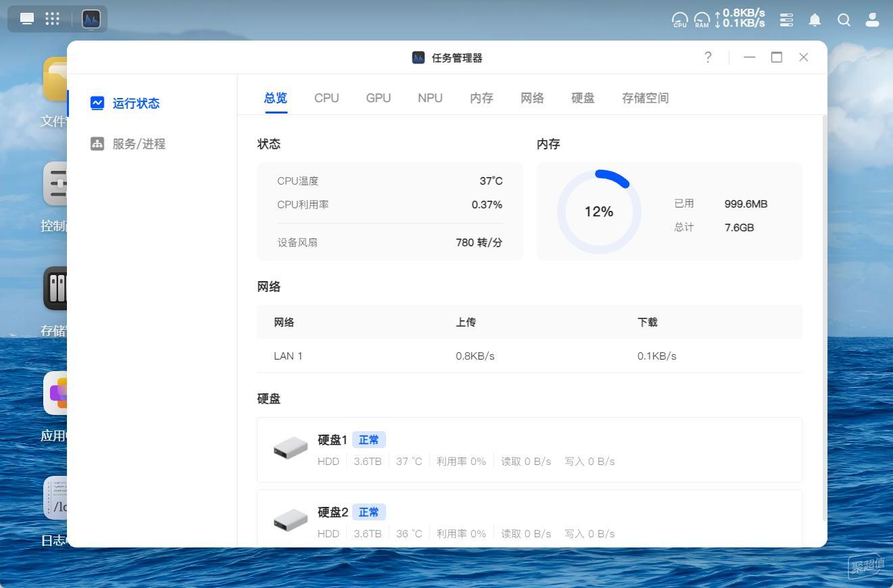Screen dimensions: 893x588
Task: Select 运行状态 in the sidebar
Action: pyautogui.click(x=136, y=103)
